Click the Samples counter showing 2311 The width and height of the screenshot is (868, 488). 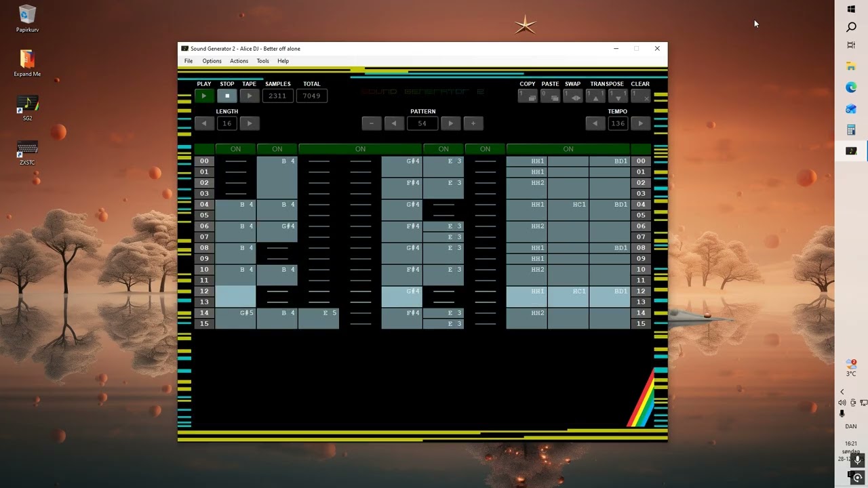[x=277, y=96]
